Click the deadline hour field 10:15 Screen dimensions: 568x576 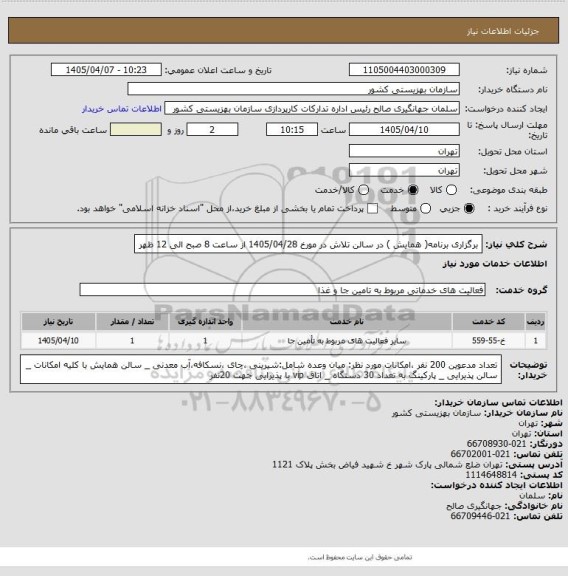(292, 130)
